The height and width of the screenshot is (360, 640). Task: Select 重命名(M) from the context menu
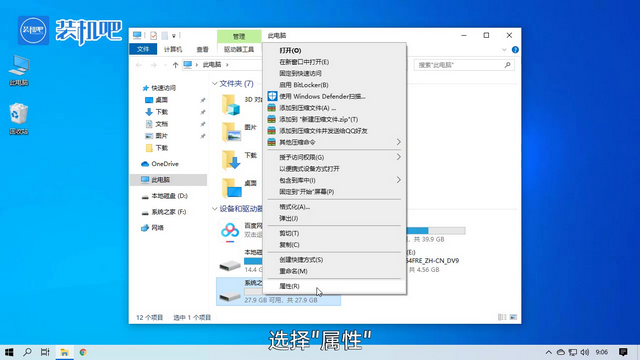click(x=293, y=271)
